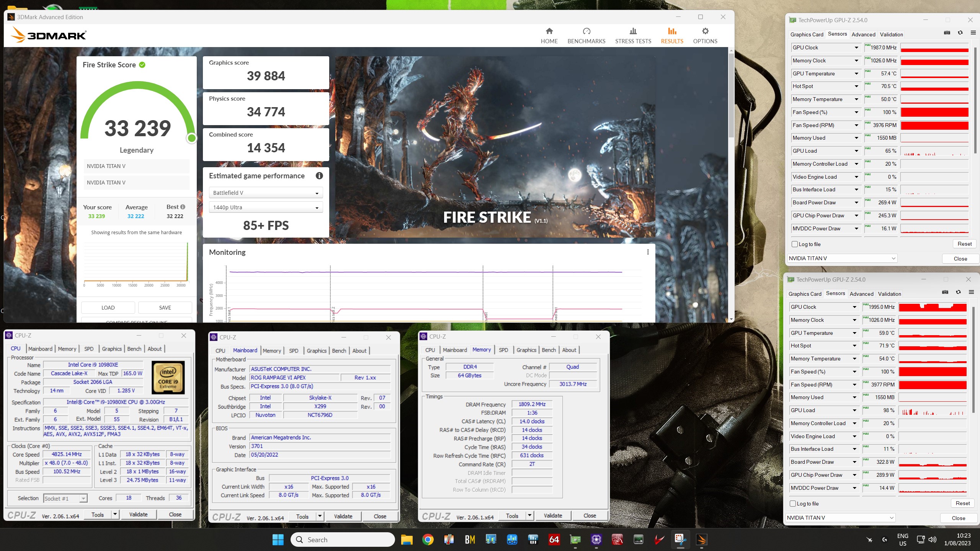Click the taskbar Search box

pos(343,540)
